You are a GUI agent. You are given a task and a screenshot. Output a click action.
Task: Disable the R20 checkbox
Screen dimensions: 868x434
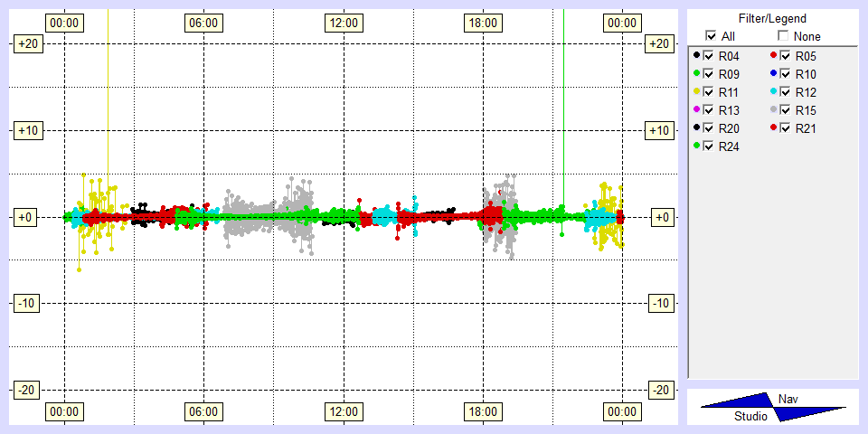[709, 127]
